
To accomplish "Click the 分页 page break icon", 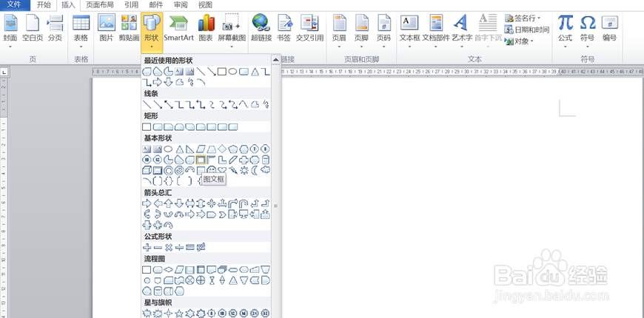I will [x=55, y=28].
